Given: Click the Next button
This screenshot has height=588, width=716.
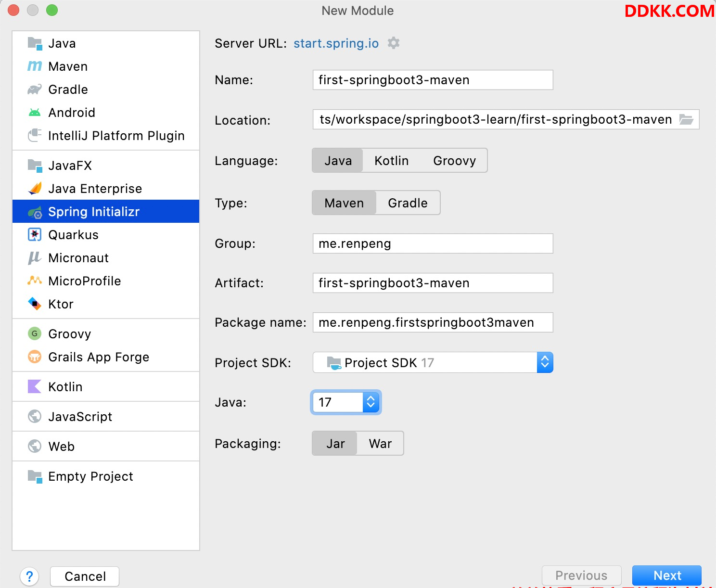Looking at the screenshot, I should [x=666, y=575].
